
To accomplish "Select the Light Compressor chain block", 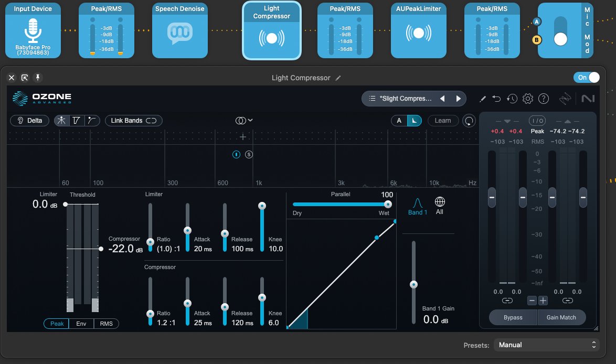I will point(272,30).
